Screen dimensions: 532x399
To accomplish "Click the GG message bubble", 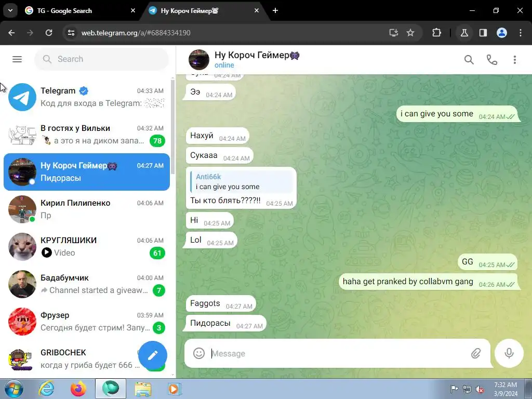I will (487, 262).
